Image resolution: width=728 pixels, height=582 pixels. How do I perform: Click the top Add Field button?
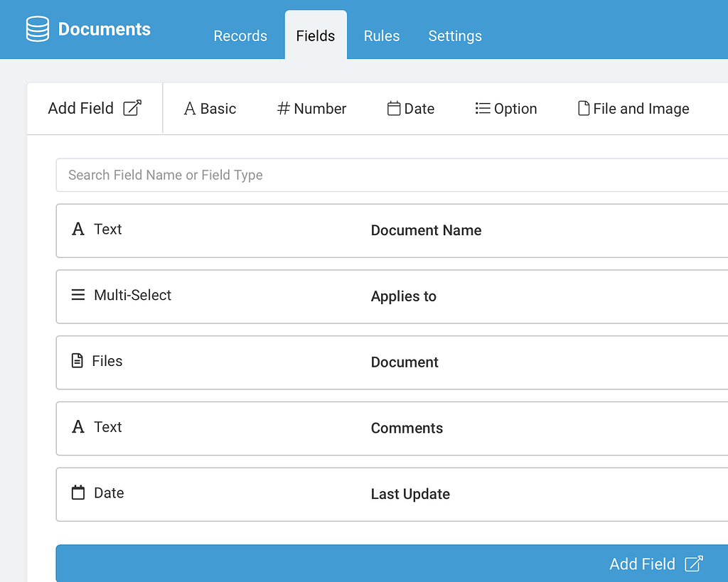80,107
